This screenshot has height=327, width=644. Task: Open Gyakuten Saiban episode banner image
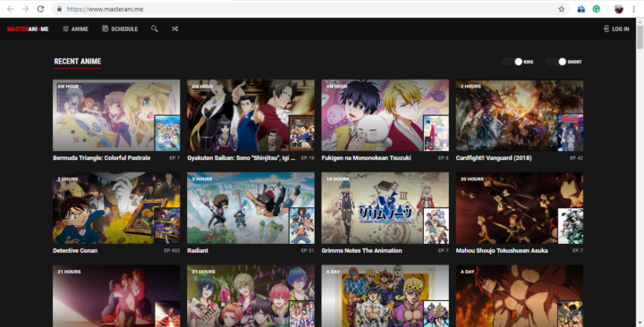click(x=250, y=115)
